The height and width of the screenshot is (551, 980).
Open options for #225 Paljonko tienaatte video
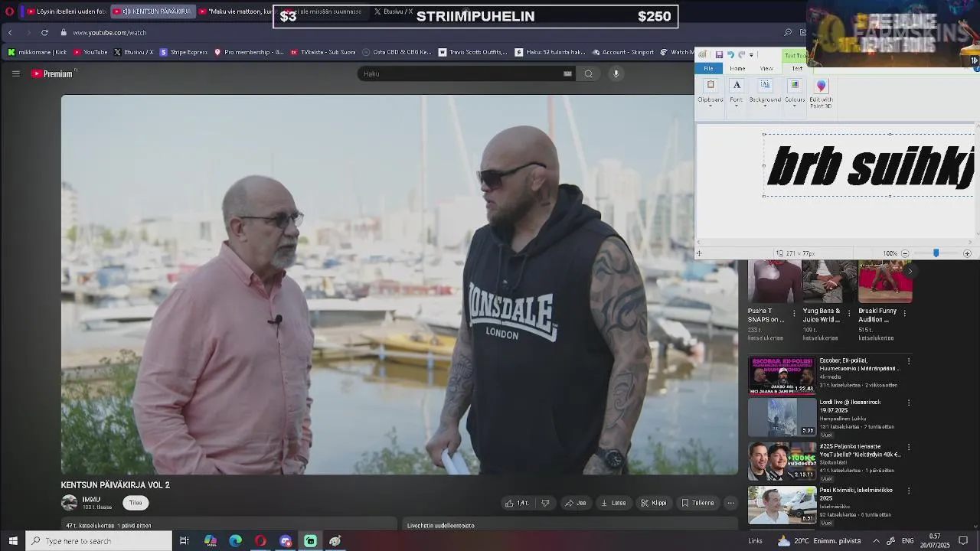(909, 447)
